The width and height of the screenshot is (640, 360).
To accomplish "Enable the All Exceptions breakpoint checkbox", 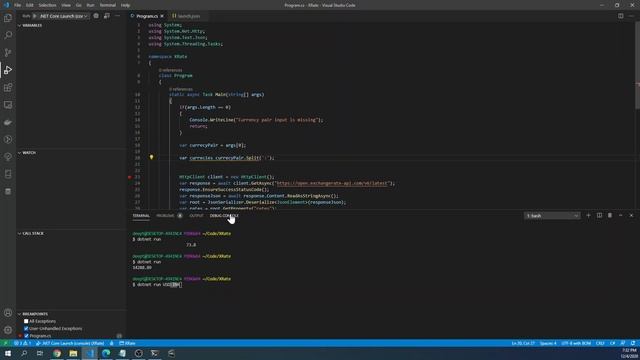I will coord(26,321).
